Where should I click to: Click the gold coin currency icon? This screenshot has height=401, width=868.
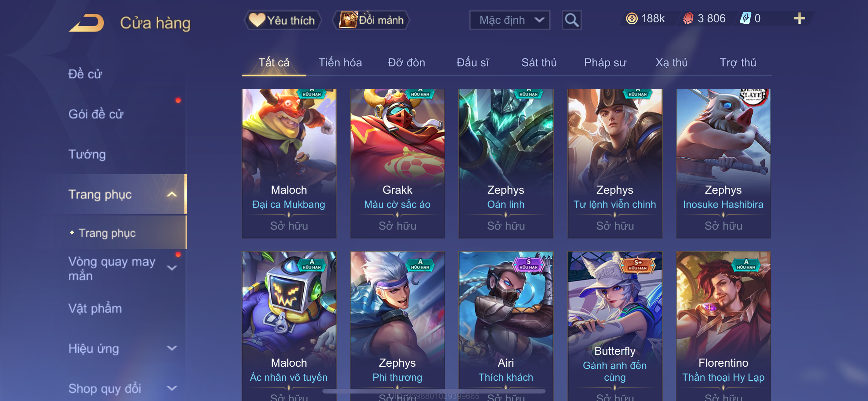pos(631,18)
